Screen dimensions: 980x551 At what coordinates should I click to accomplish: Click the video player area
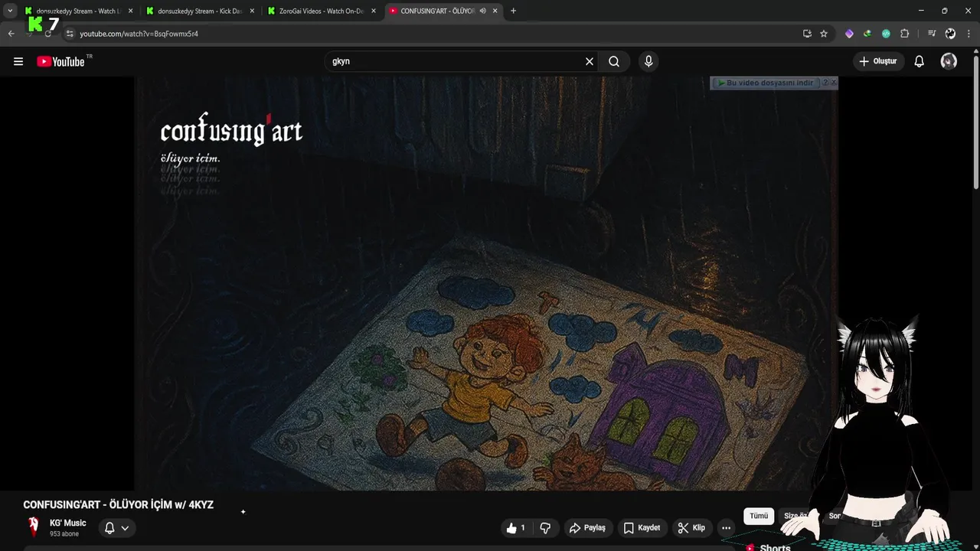[x=486, y=283]
